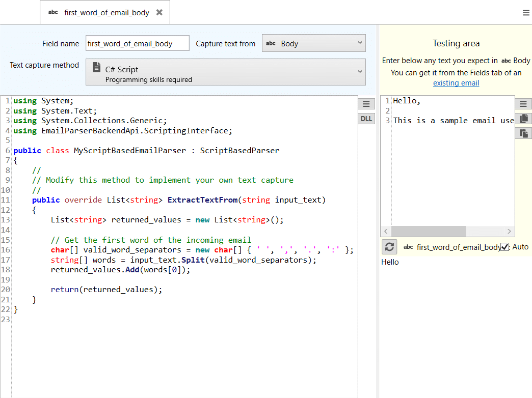Click the 'Hello,' line in testing text

[x=407, y=101]
